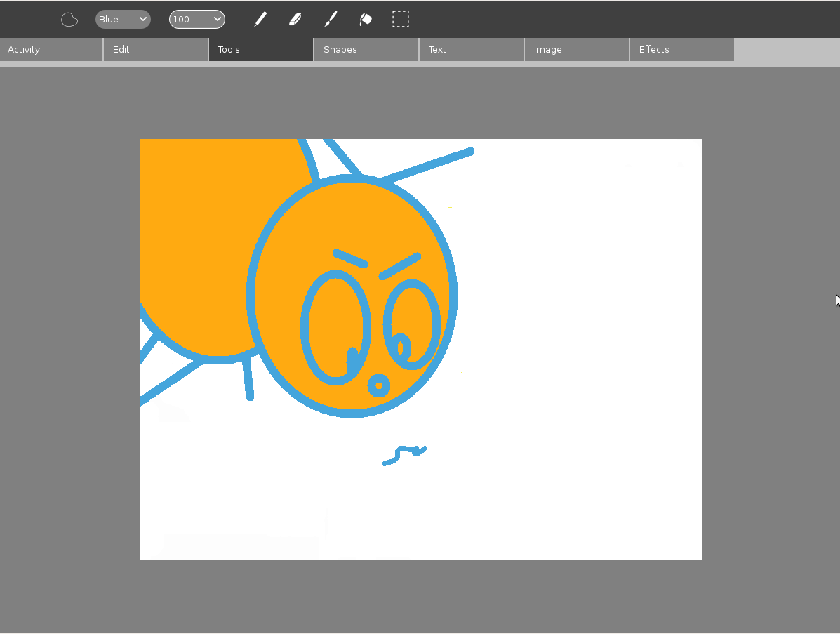Select the rectangular selection tool
The height and width of the screenshot is (634, 840).
click(x=401, y=19)
